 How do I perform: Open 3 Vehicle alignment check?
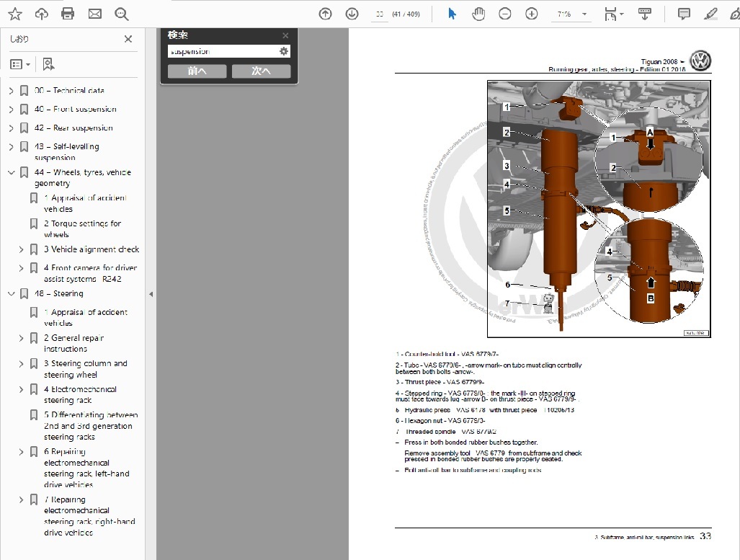[x=92, y=249]
